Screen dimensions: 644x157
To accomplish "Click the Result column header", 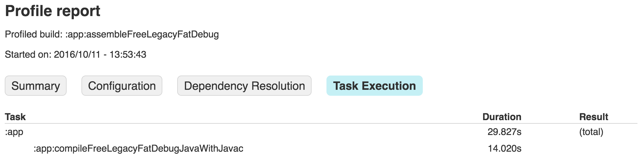I will point(593,117).
